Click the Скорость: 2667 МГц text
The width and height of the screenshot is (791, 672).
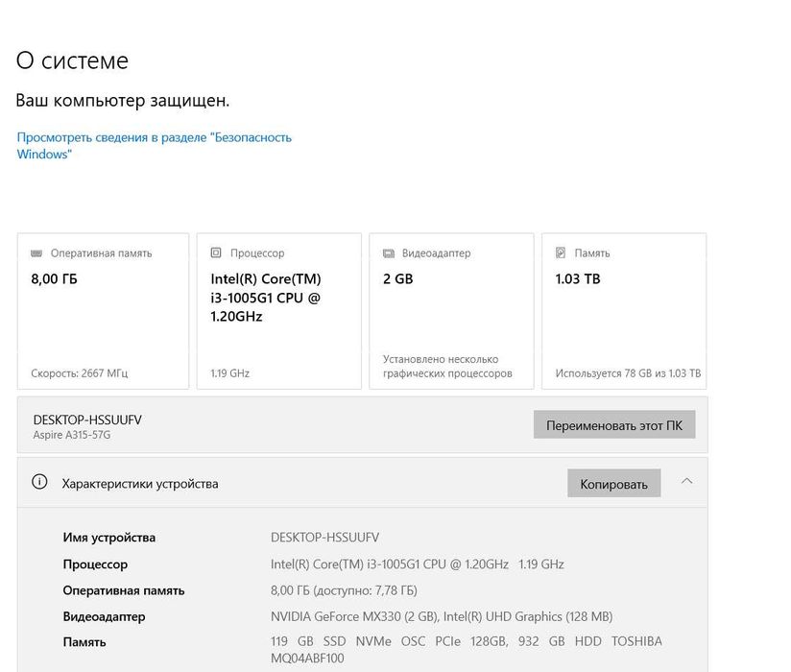(x=80, y=373)
